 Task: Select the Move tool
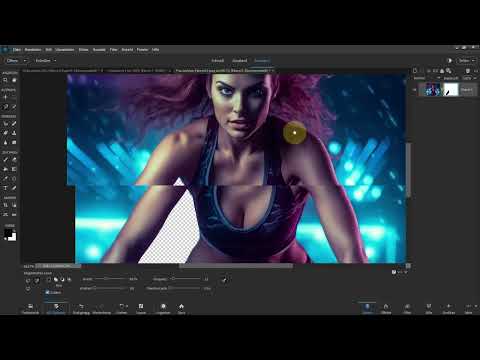point(5,97)
